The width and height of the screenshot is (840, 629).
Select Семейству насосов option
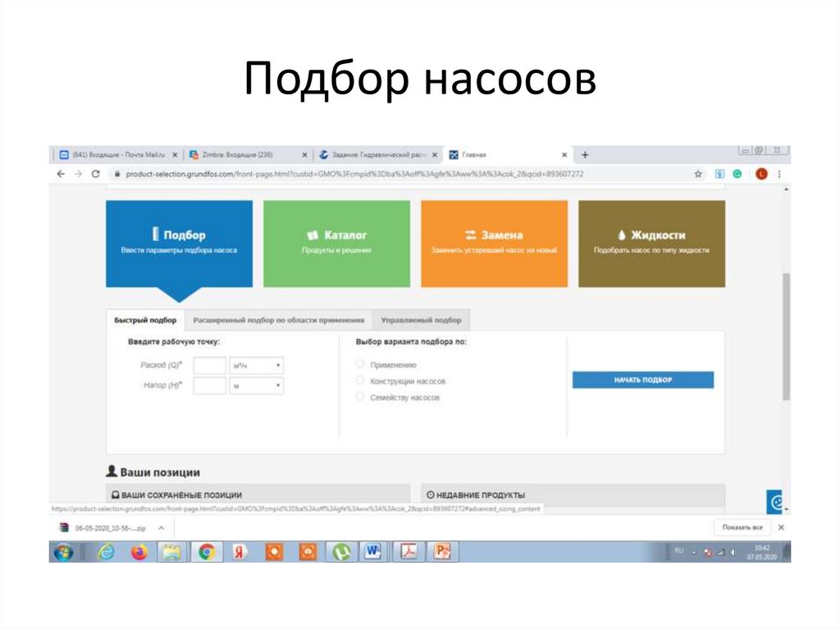pos(359,396)
